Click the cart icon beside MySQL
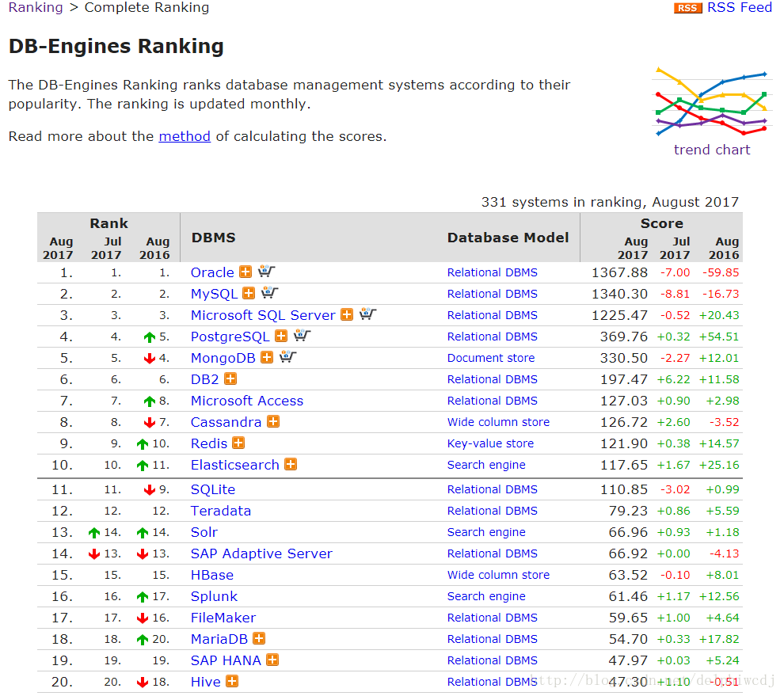Viewport: 784px width, 696px height. 269,292
